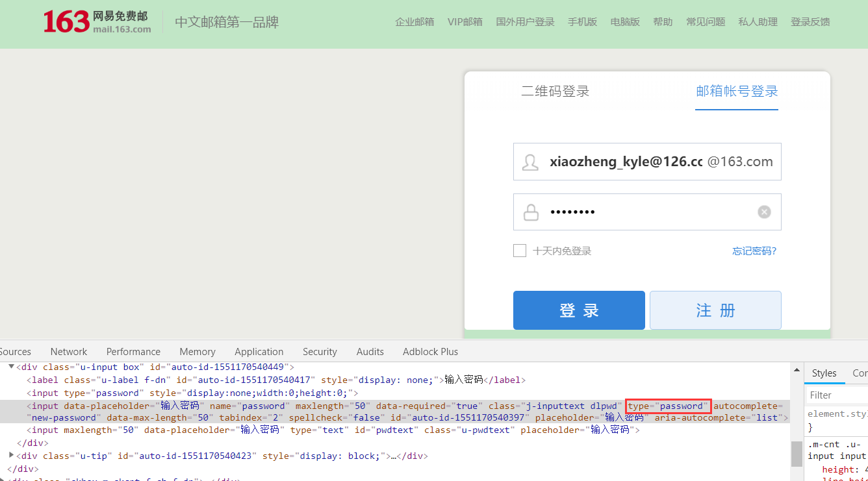Click the email address input field
Image resolution: width=868 pixels, height=481 pixels.
647,162
